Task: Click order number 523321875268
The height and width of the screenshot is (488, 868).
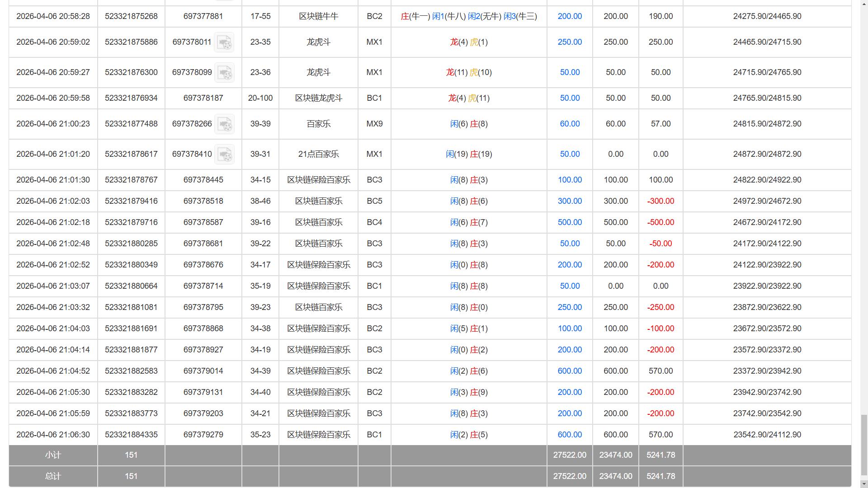Action: [131, 16]
